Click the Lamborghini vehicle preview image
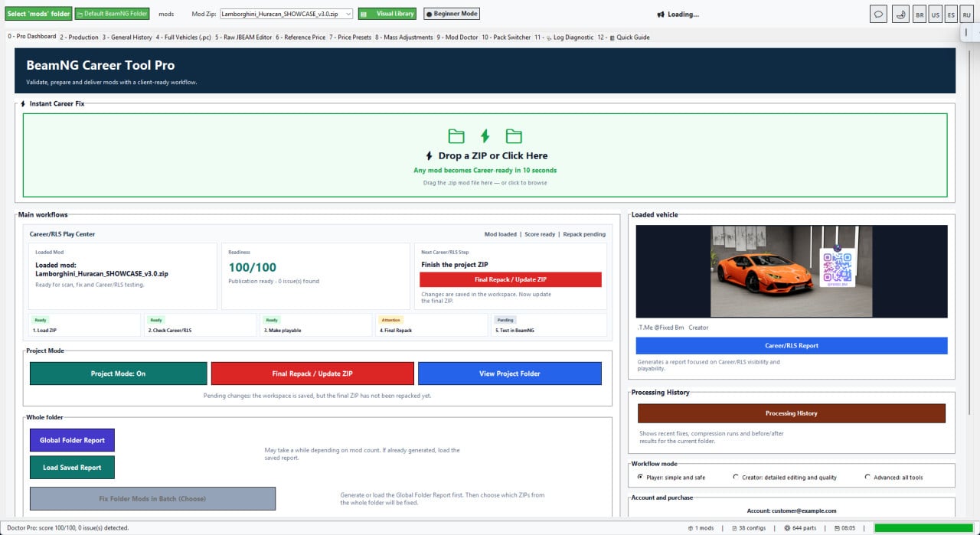This screenshot has height=535, width=980. [792, 271]
